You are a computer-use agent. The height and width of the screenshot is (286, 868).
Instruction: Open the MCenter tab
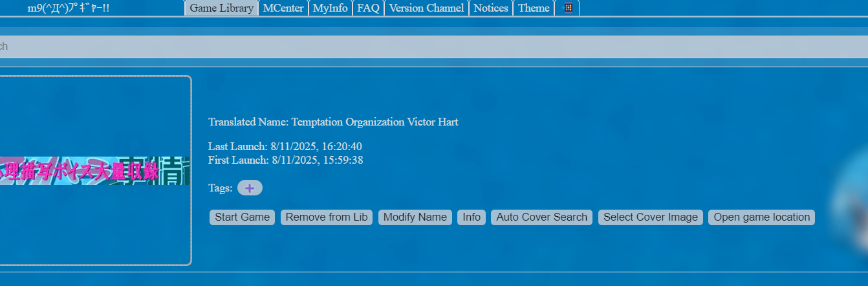click(x=283, y=8)
